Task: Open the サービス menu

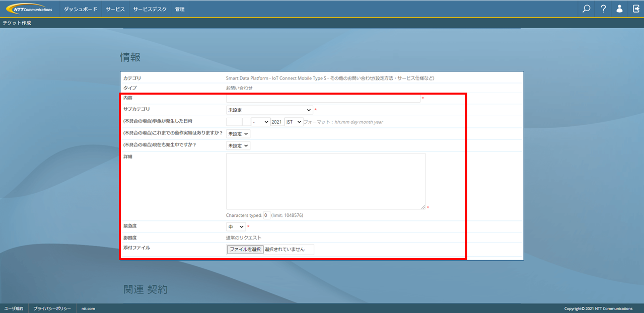Action: pyautogui.click(x=115, y=9)
